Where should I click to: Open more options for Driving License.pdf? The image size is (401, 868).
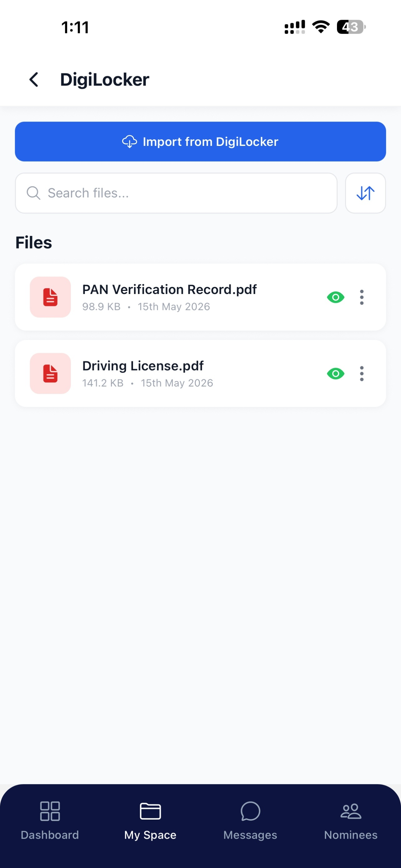362,373
